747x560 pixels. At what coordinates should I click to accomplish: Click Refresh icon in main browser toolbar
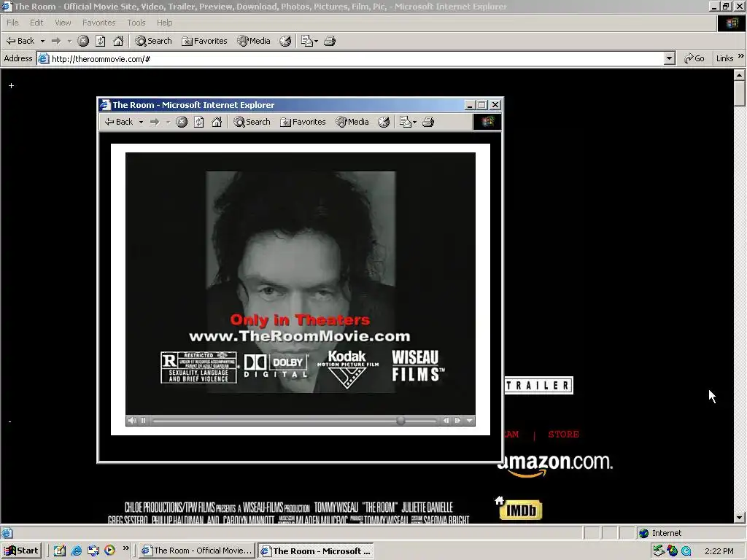tap(101, 41)
